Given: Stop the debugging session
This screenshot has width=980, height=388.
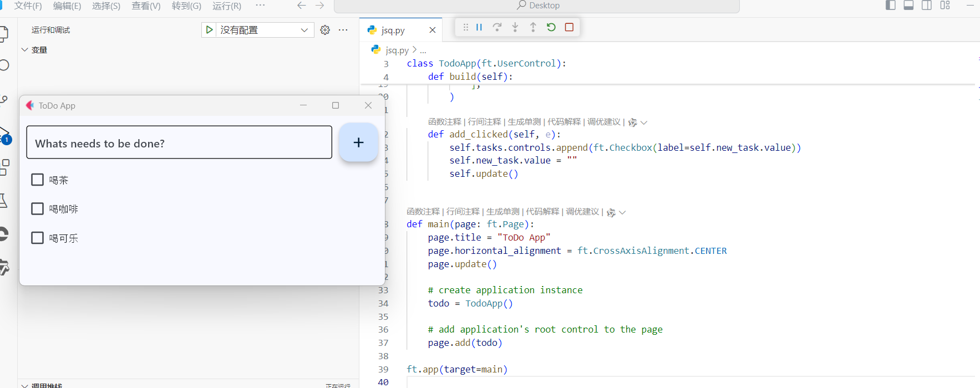Looking at the screenshot, I should tap(569, 27).
